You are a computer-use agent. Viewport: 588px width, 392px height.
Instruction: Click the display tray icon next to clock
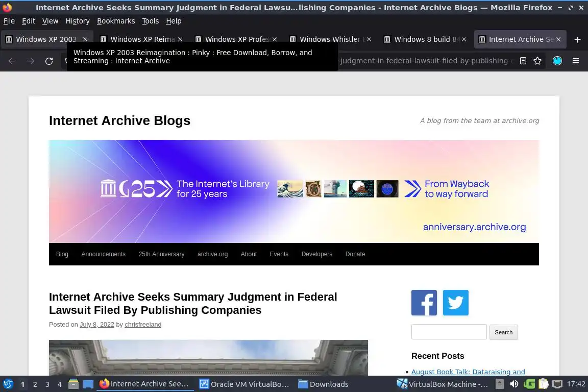557,384
